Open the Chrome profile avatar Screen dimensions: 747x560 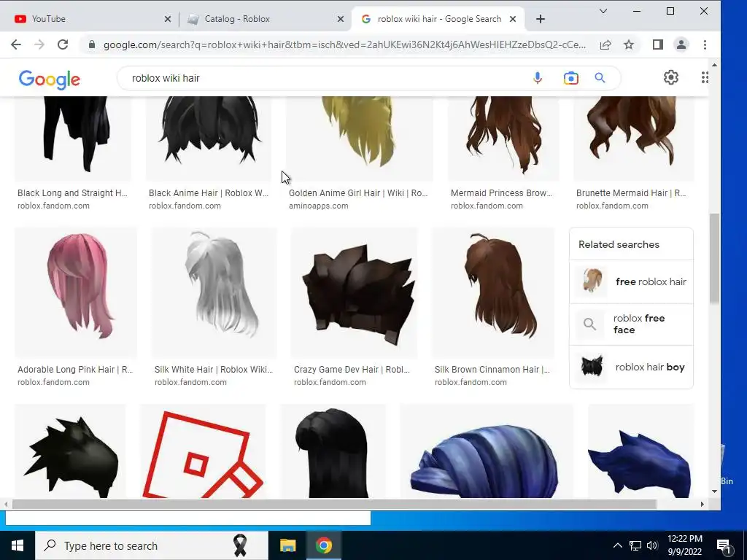pos(681,44)
